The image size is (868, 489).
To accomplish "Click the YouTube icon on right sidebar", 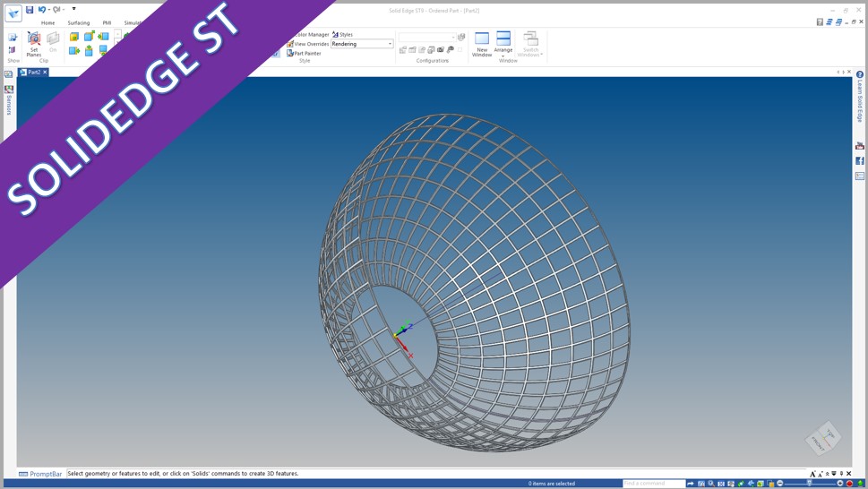I will point(860,146).
